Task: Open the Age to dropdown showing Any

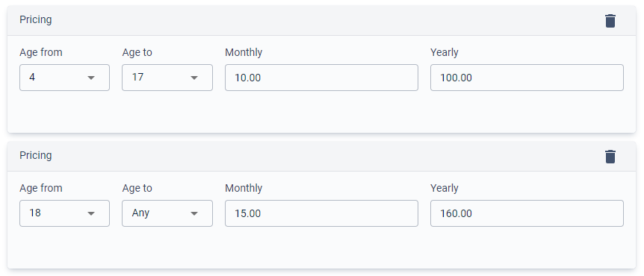Action: pos(167,213)
